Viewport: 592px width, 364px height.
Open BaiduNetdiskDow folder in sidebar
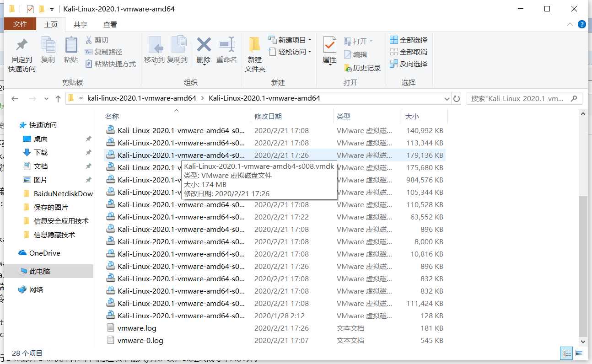tap(58, 193)
